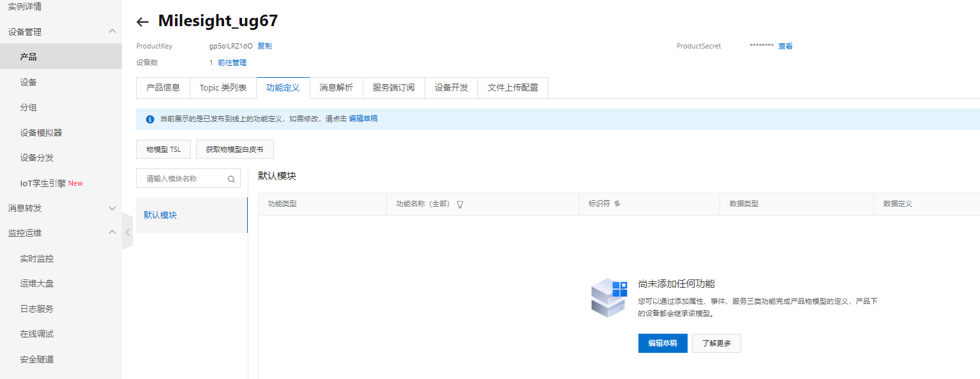Click the 前往管理 link
The height and width of the screenshot is (379, 980).
coord(232,63)
